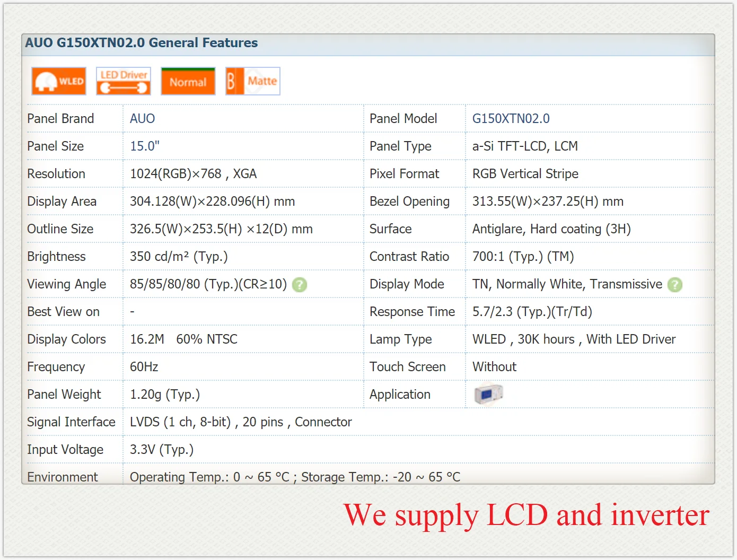Screen dimensions: 737x560
Task: Click the Matte surface badge icon
Action: coord(253,81)
